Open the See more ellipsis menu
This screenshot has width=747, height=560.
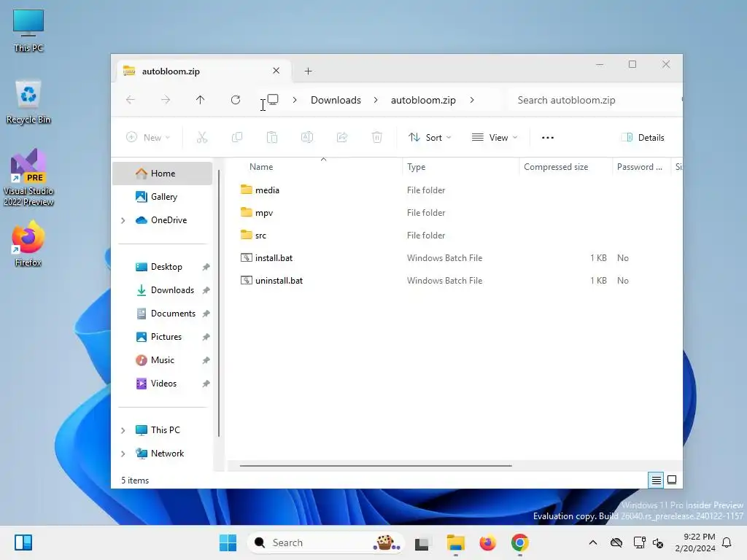click(x=548, y=138)
